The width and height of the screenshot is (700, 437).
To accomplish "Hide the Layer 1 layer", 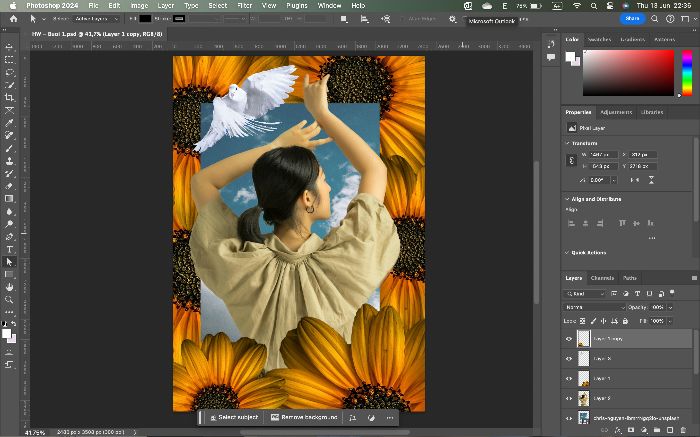I will (x=569, y=379).
